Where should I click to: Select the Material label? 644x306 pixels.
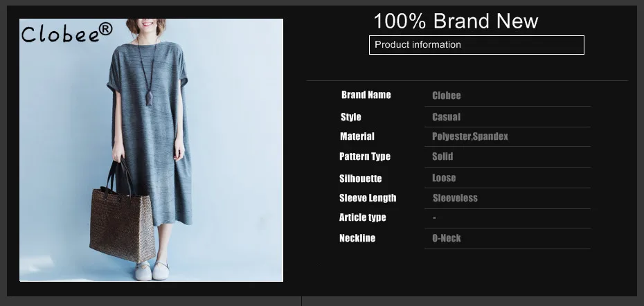point(357,136)
